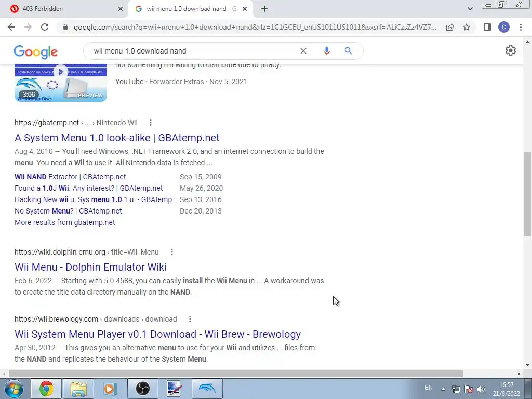
Task: Click the network icon in system tray
Action: pos(456,389)
